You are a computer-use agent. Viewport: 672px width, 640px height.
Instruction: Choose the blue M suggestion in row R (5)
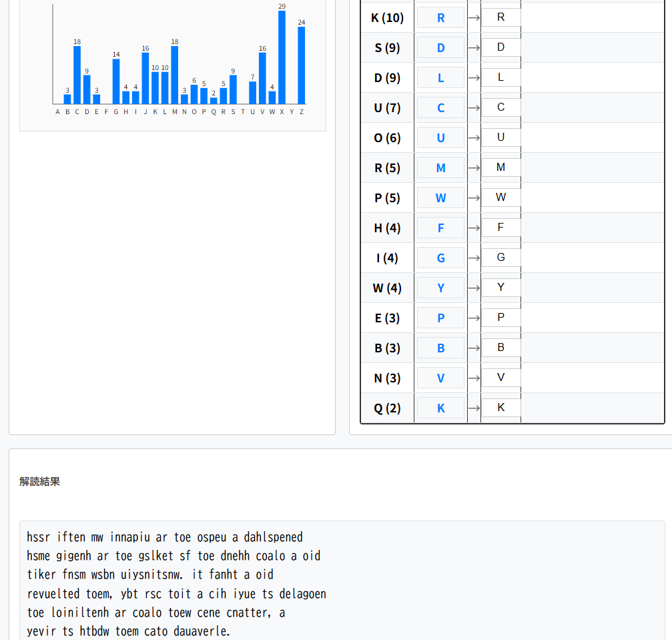(440, 168)
